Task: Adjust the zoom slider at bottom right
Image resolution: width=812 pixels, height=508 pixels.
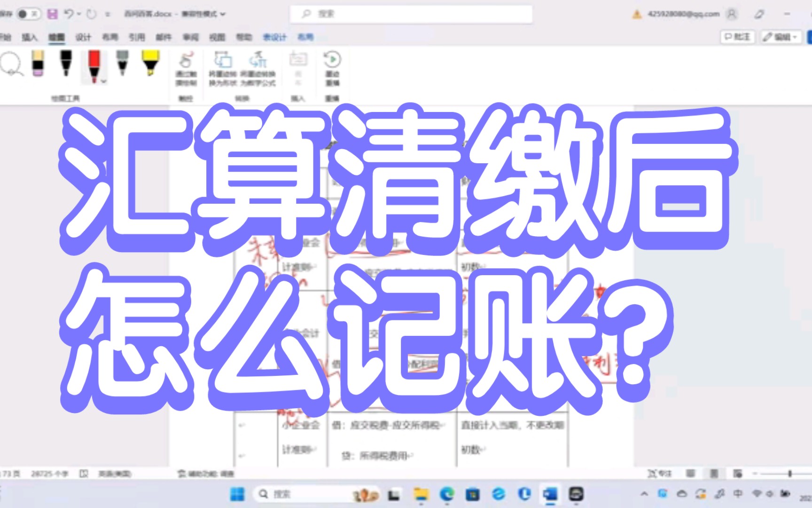Action: 789,474
